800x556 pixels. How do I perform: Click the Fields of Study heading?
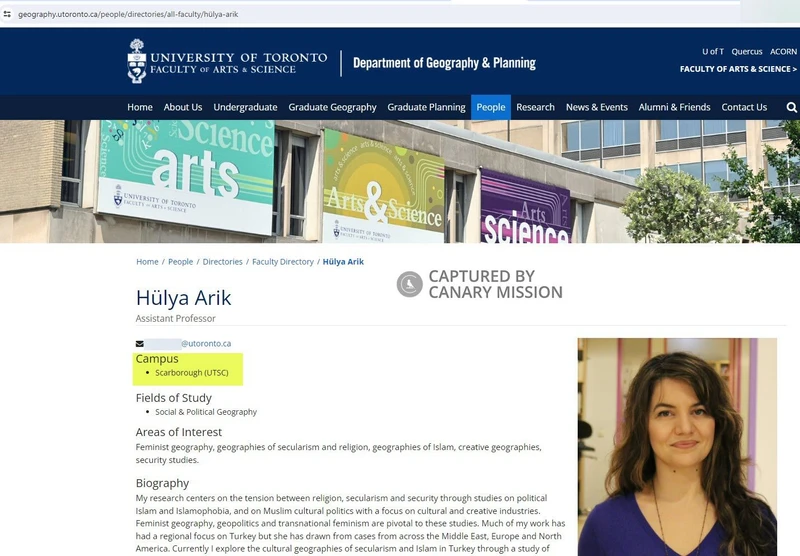coord(173,398)
